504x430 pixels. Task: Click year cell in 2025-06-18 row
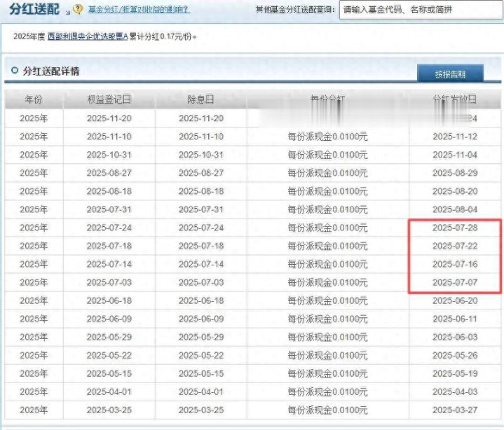pos(34,301)
